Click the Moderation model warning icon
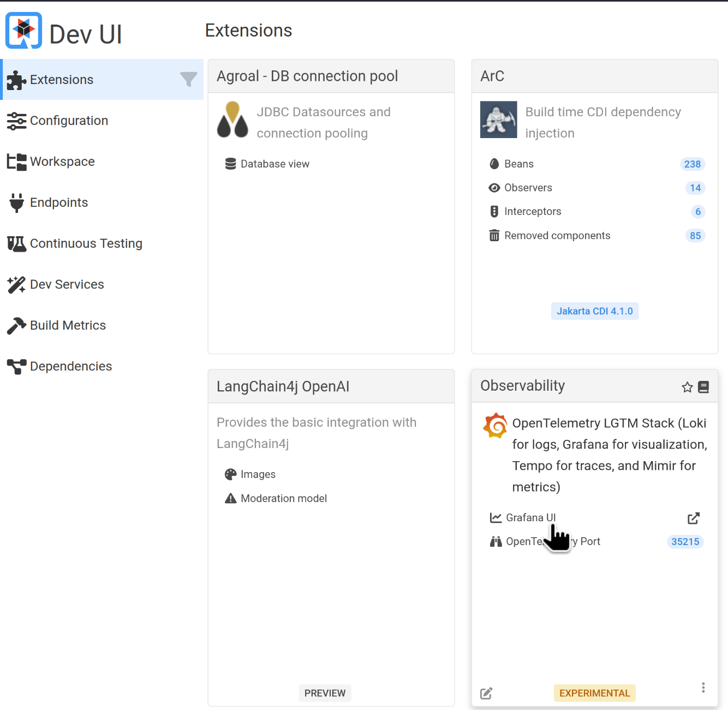The width and height of the screenshot is (728, 710). coord(230,498)
